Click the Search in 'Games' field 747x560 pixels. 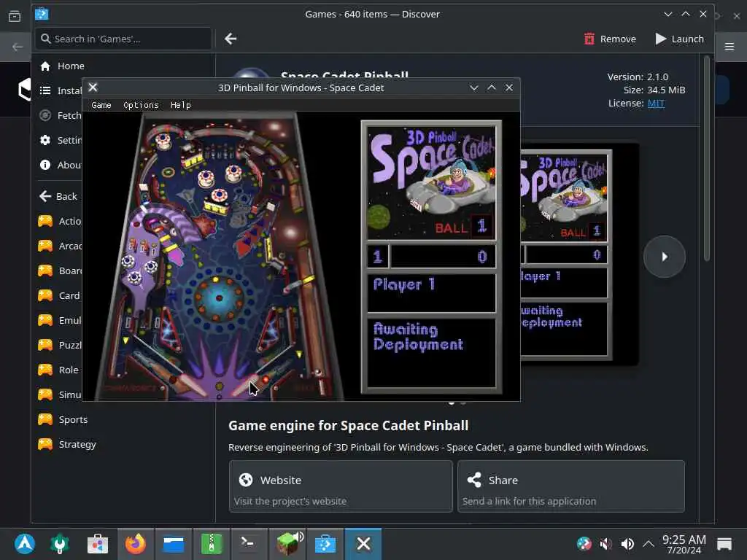pos(123,39)
